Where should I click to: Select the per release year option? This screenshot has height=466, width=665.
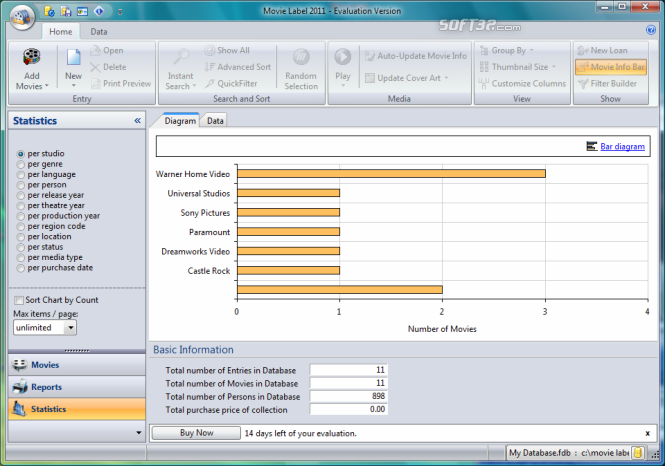point(20,195)
